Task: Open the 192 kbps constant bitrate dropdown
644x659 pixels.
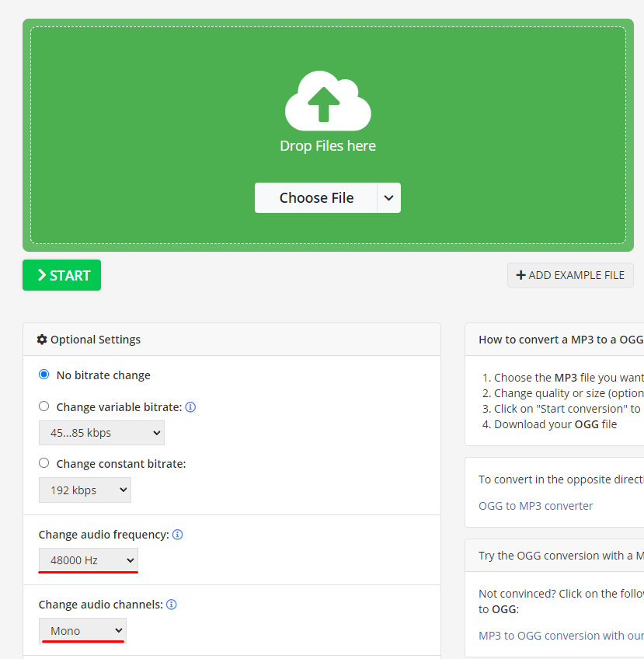Action: (x=85, y=490)
